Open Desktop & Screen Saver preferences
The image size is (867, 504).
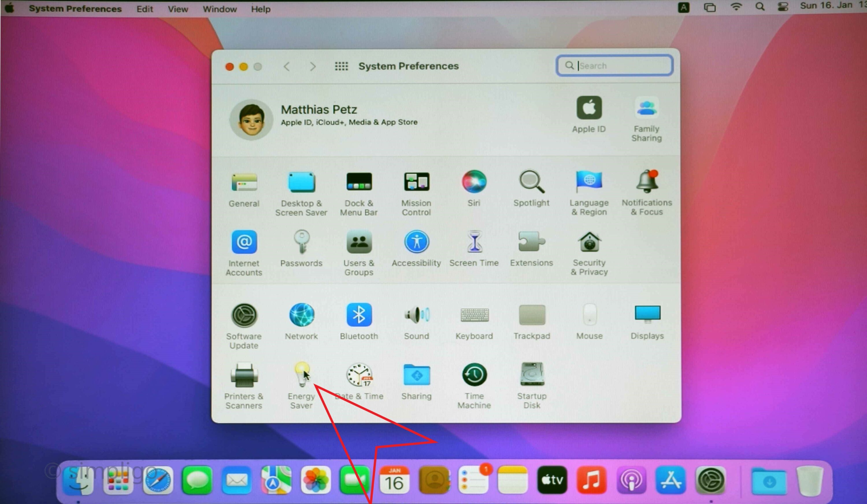301,182
